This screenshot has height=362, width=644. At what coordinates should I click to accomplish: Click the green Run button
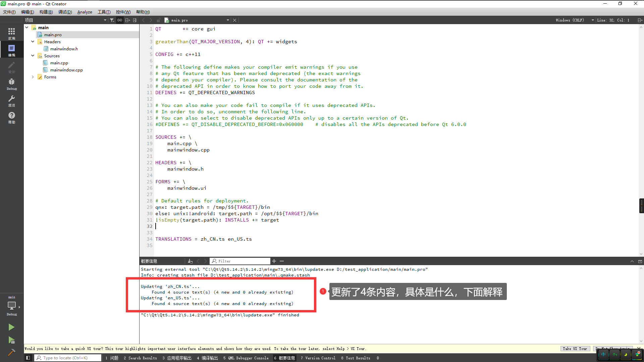(11, 327)
